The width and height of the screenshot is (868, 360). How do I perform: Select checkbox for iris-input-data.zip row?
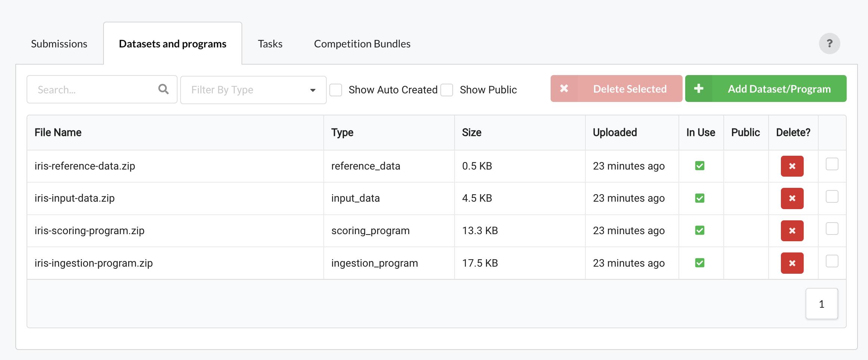click(x=832, y=196)
